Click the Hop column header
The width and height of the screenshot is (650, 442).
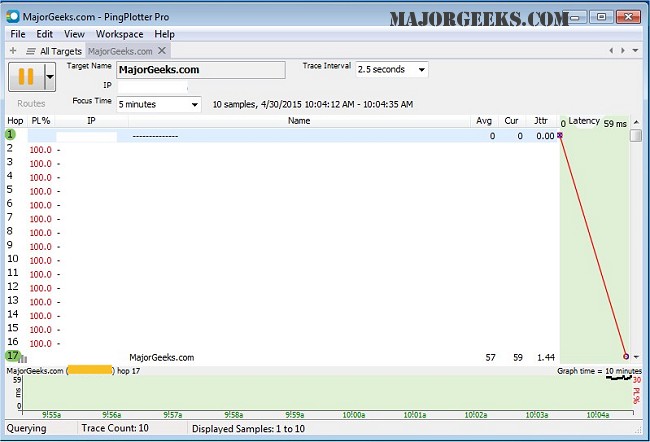coord(15,121)
